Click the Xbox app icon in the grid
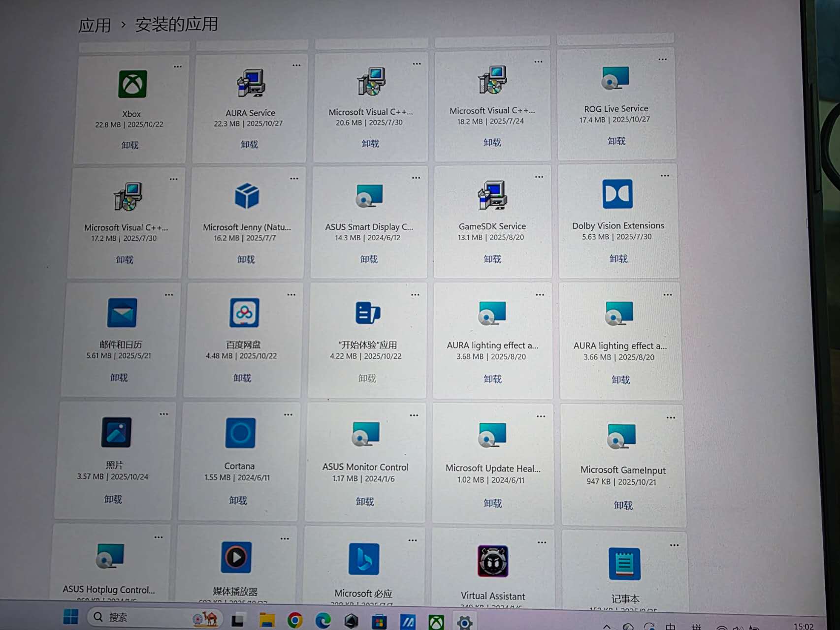This screenshot has height=630, width=840. coord(132,84)
